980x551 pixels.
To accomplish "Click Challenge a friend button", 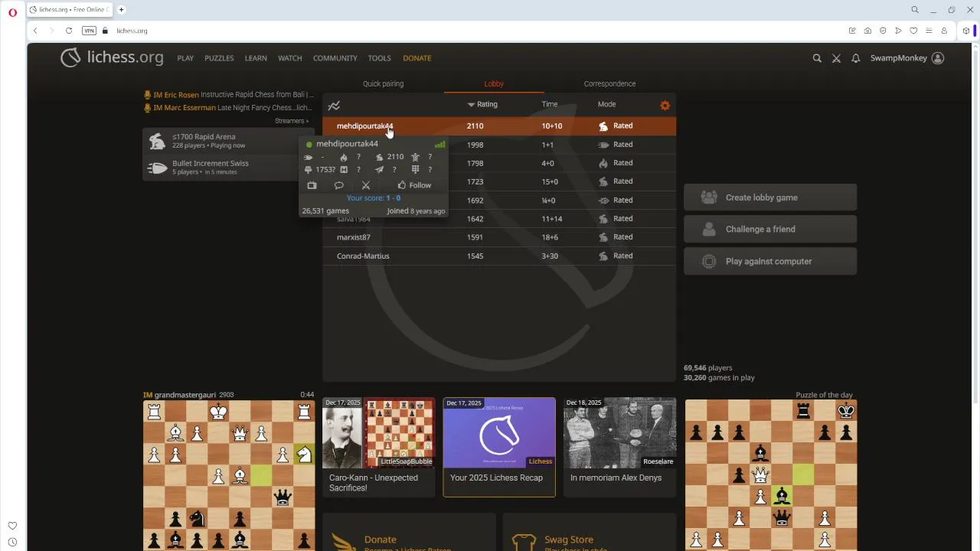I will (770, 229).
